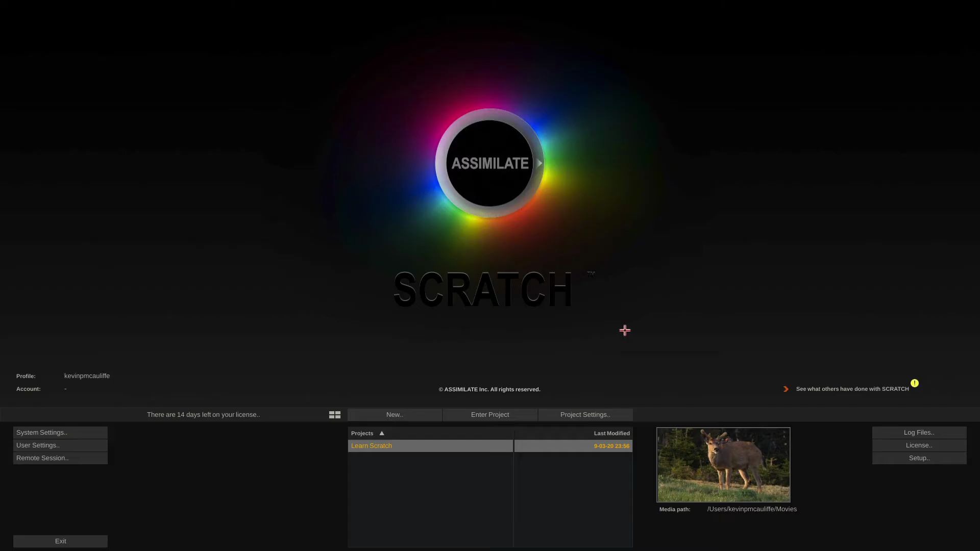Click the red crosshair cursor icon
This screenshot has width=980, height=551.
(x=625, y=330)
